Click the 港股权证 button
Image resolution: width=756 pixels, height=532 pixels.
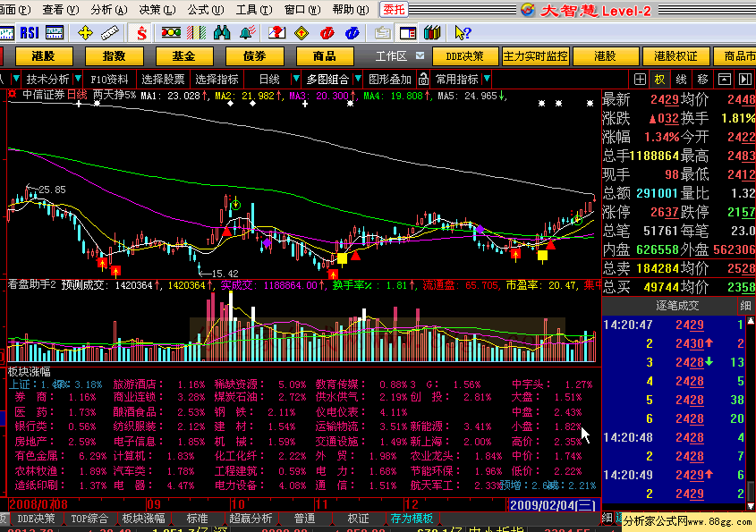tap(676, 56)
